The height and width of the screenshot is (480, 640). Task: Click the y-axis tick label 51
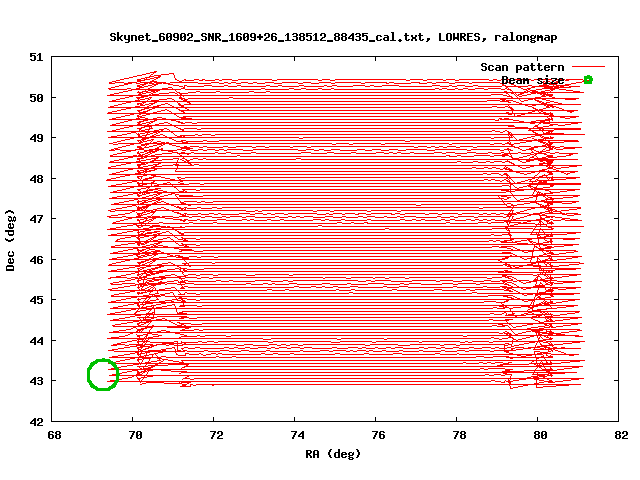click(x=36, y=57)
